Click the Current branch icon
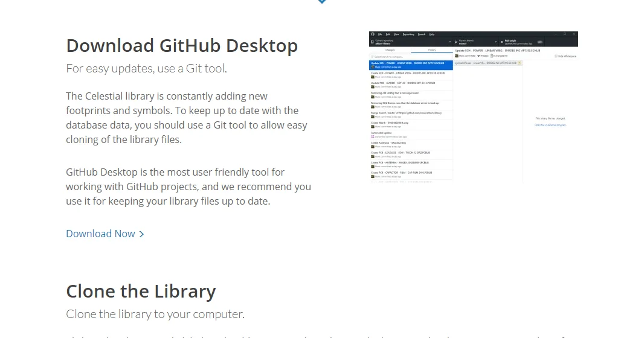The image size is (644, 338). 456,42
